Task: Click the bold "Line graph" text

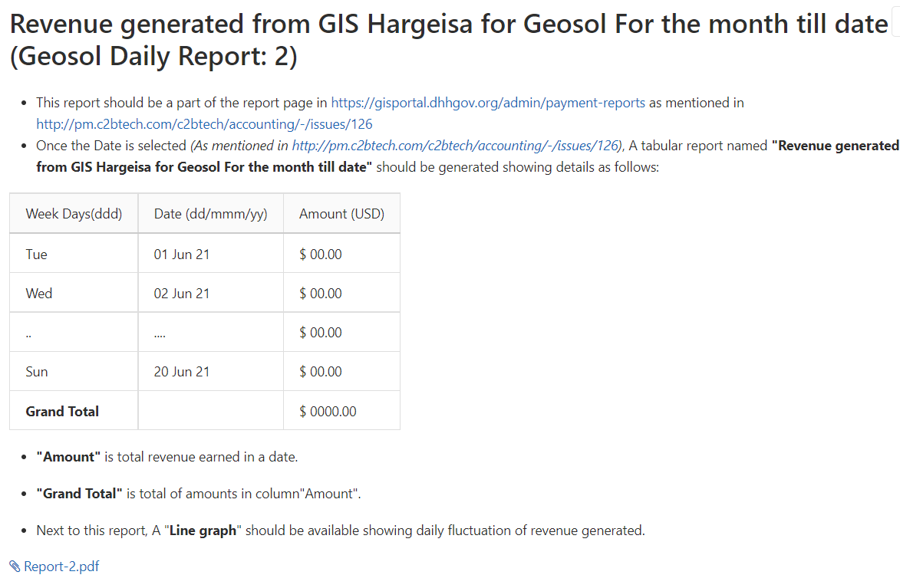Action: 203,531
